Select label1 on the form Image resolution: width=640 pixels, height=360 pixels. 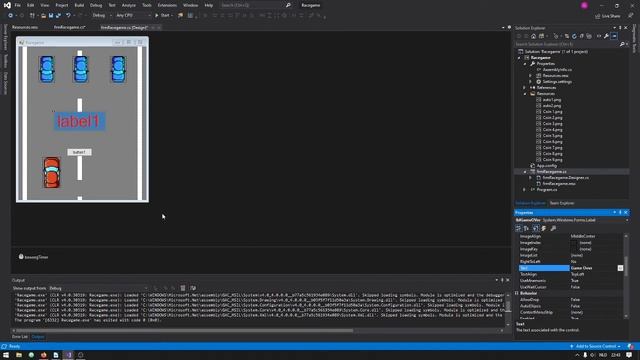click(79, 121)
